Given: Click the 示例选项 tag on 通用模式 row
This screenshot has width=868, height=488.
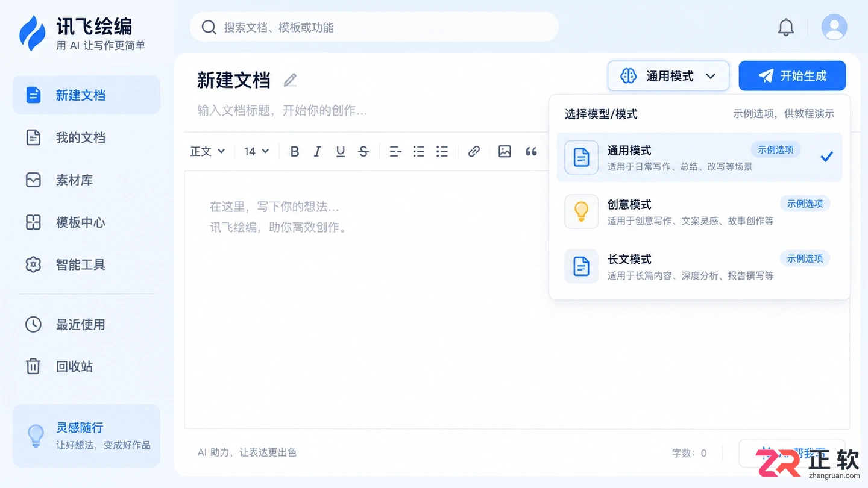Looking at the screenshot, I should pos(776,150).
